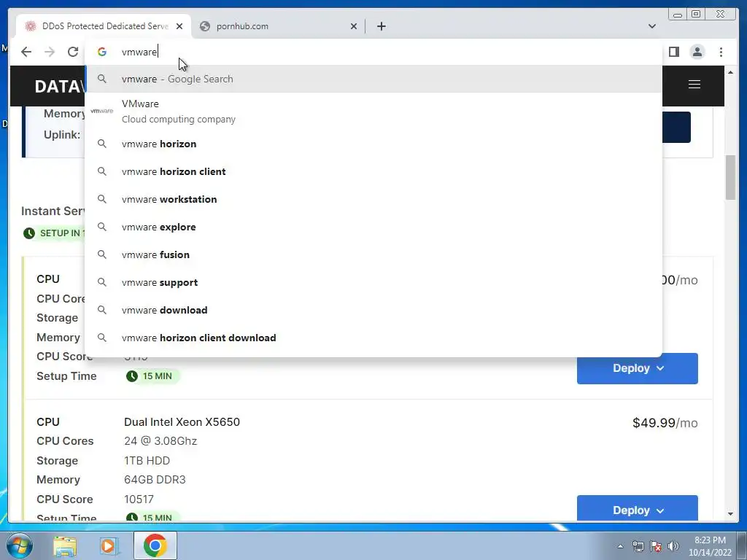The image size is (747, 560).
Task: Show hidden tray icons arrow
Action: point(620,546)
